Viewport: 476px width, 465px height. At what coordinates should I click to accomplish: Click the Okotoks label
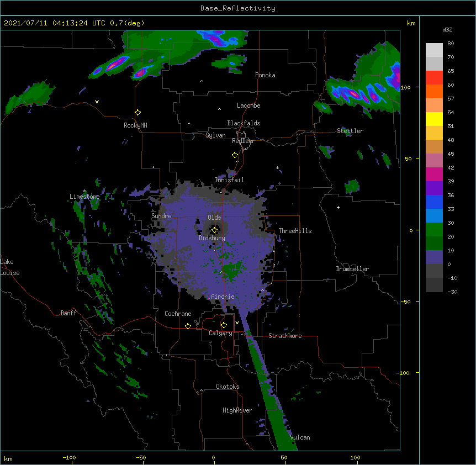pos(228,387)
